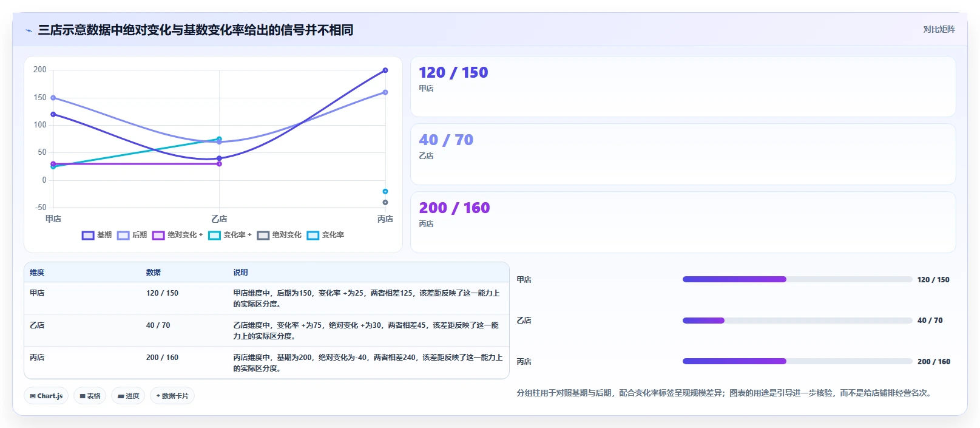Toggle the teal 变化率 + legend entry

230,235
